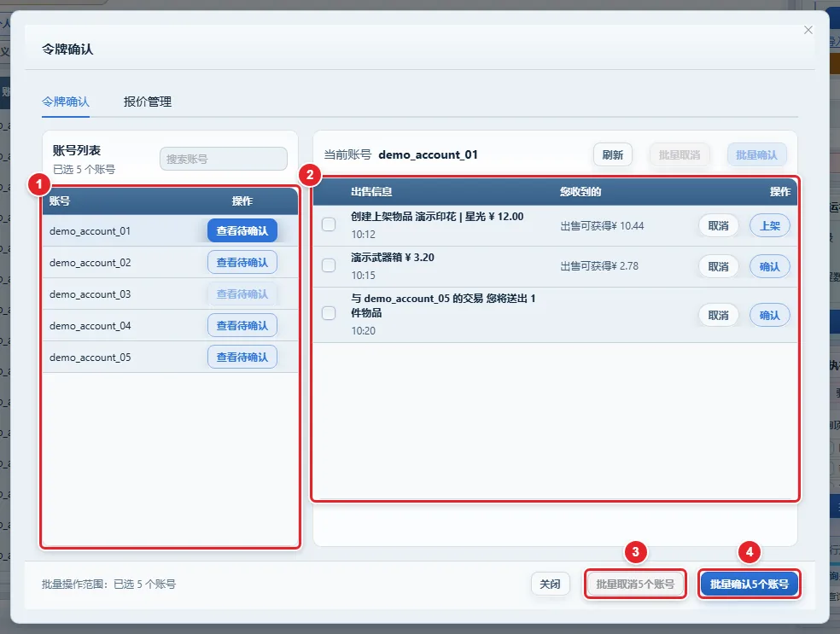Click the 创建上架物品 演示印花 title
Viewport: 840px width, 634px height.
point(437,217)
